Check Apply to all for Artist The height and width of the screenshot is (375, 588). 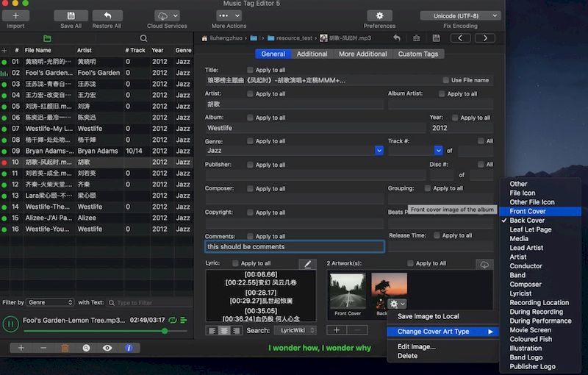pos(251,94)
